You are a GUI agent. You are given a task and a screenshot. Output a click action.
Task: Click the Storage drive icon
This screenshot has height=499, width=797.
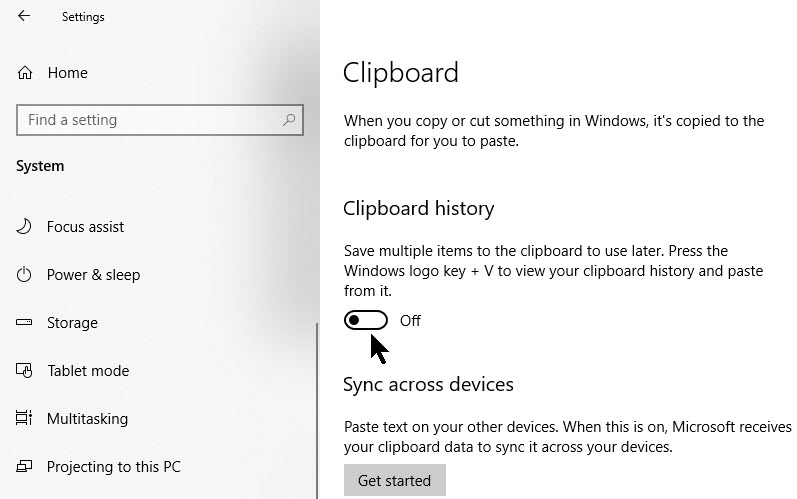pos(25,323)
